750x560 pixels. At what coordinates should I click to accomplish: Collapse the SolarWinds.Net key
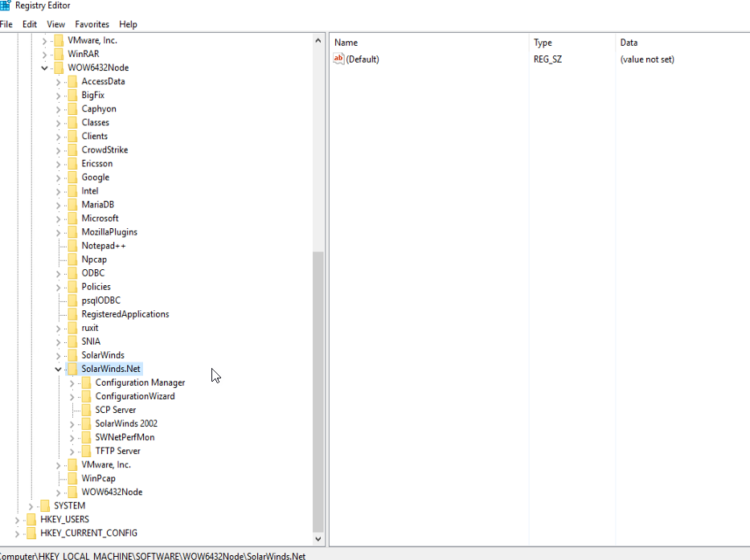tap(59, 370)
